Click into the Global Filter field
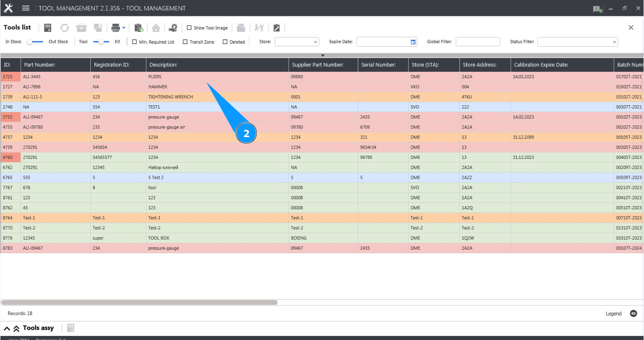Screen dimensions: 644x340 point(478,42)
